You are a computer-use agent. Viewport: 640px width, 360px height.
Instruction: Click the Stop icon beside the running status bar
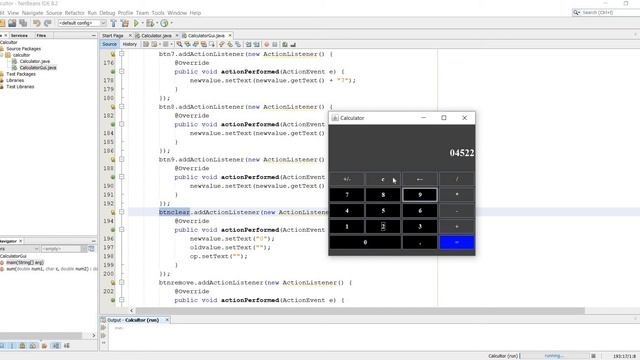(x=593, y=356)
